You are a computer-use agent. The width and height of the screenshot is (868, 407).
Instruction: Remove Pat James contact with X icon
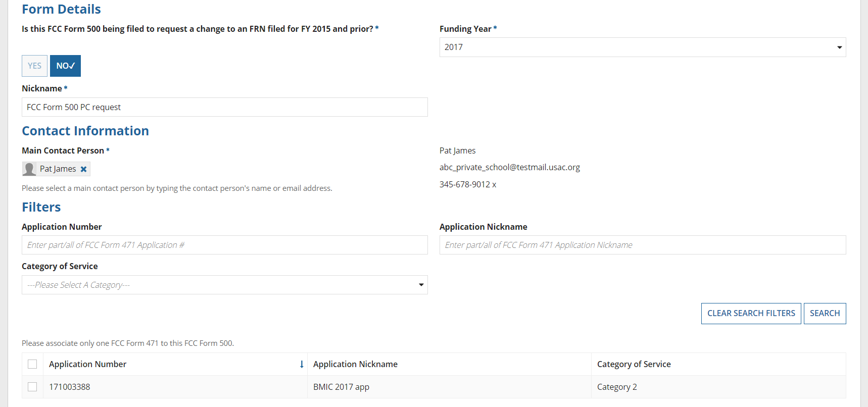coord(84,169)
